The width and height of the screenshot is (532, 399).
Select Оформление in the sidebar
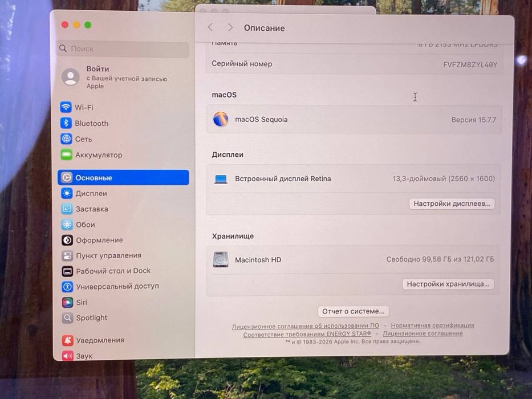point(124,240)
